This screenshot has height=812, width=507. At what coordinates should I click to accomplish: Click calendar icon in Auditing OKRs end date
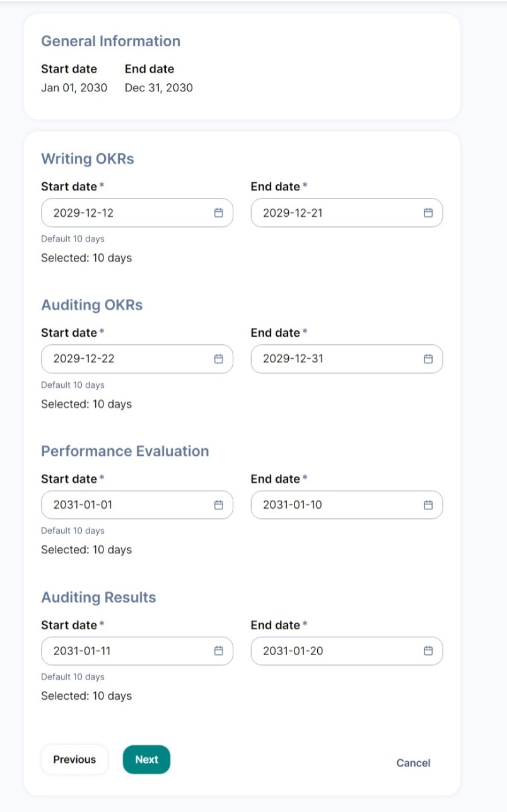428,359
